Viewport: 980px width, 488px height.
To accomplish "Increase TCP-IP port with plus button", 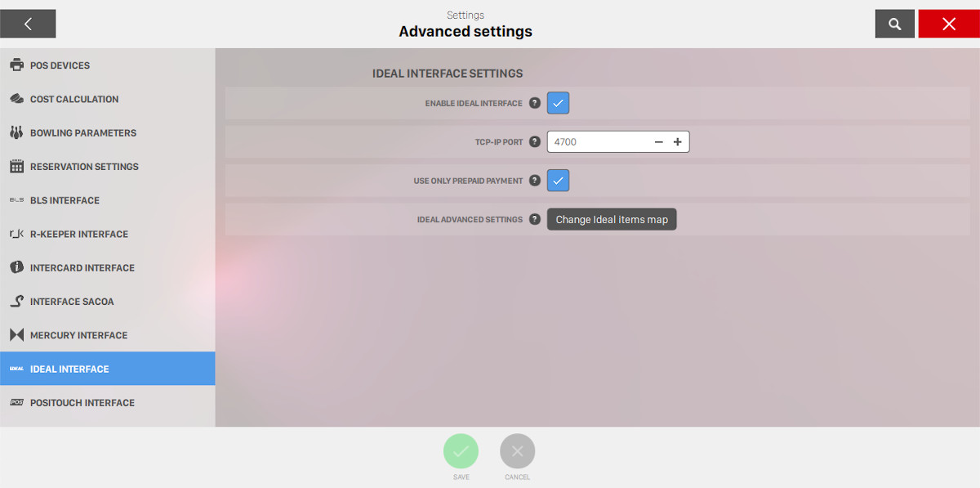I will (x=677, y=142).
